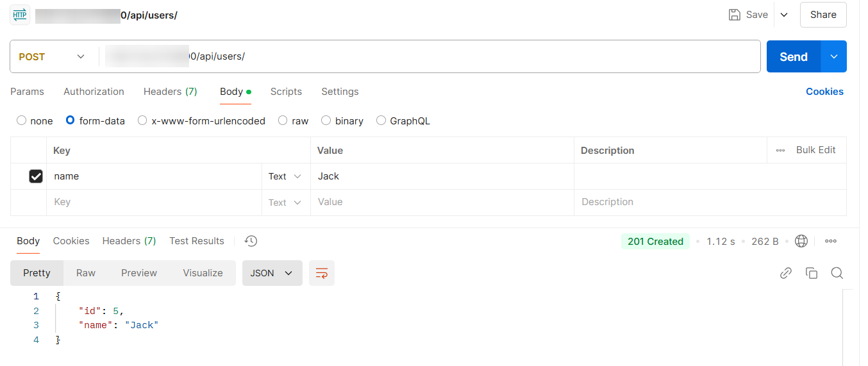Open the Test Results response tab

(197, 241)
